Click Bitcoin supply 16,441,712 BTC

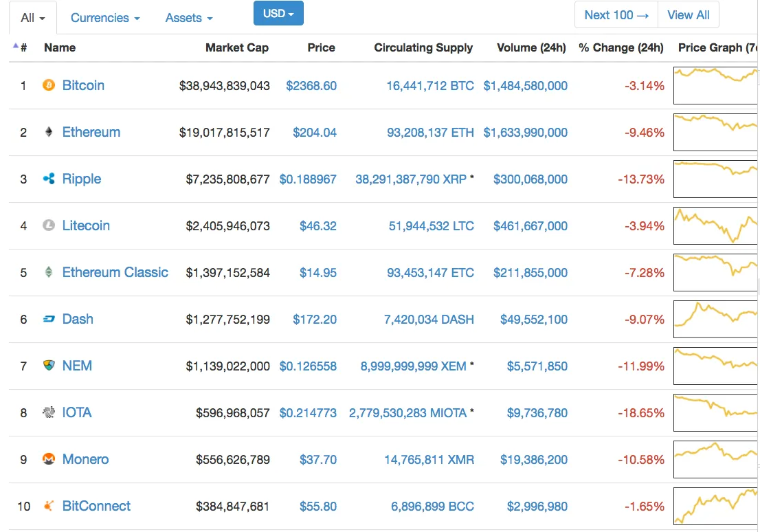coord(430,86)
